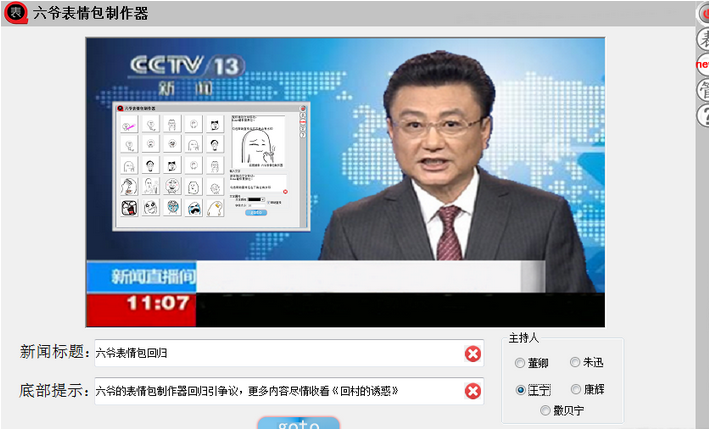Click the red 表 app logo in title bar
709x429 pixels.
click(x=16, y=13)
